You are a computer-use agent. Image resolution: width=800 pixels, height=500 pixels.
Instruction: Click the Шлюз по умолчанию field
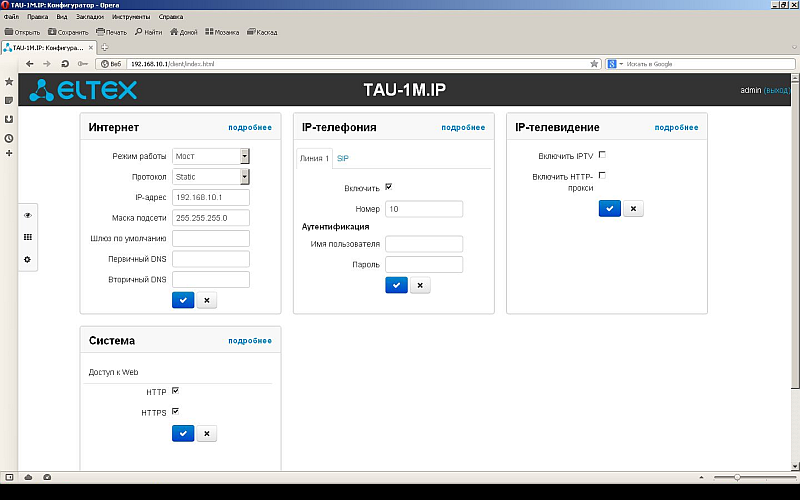[x=211, y=238]
